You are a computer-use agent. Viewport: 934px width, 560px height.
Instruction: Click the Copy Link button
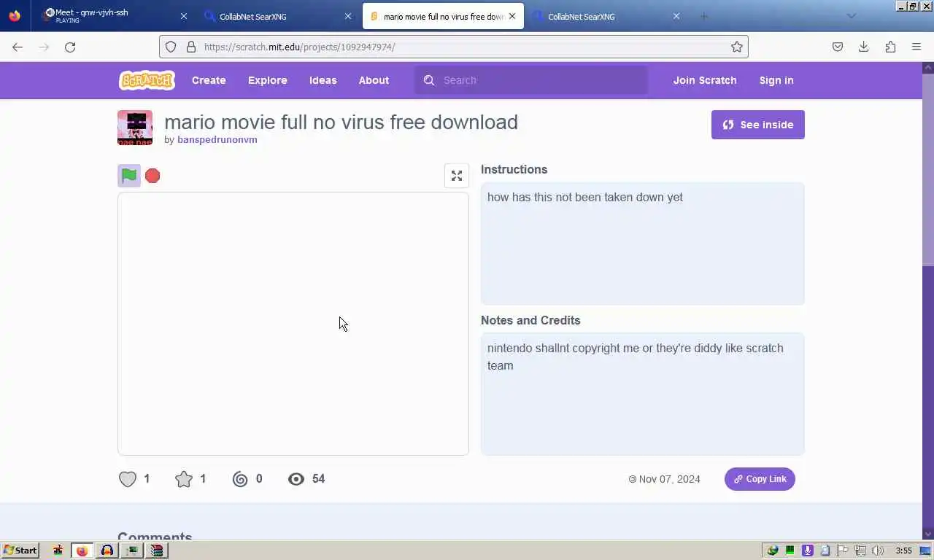point(760,479)
